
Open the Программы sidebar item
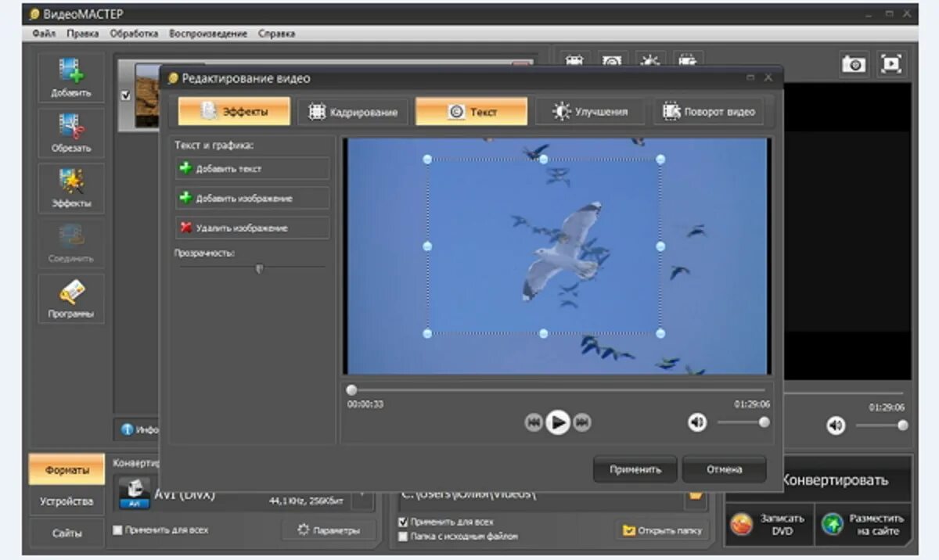click(x=71, y=299)
